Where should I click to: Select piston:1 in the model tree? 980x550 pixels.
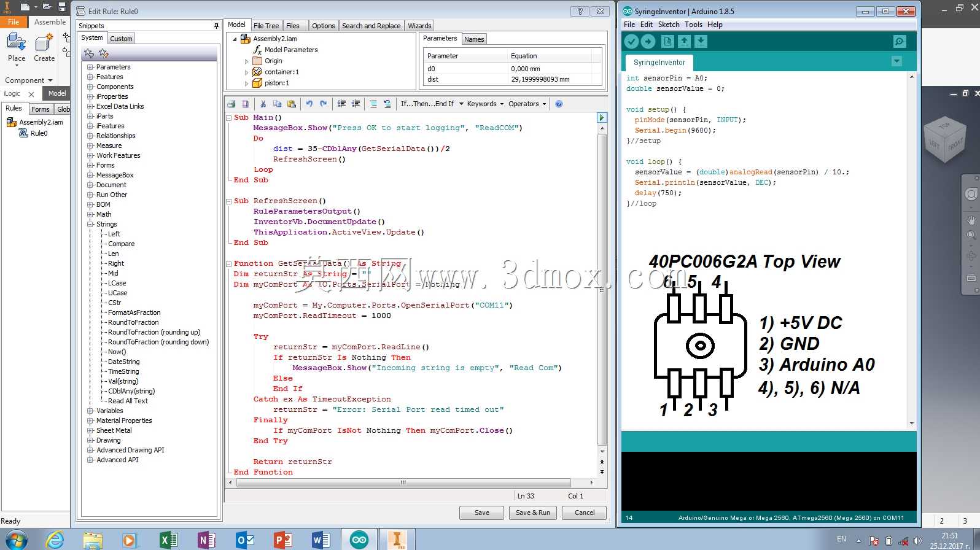[277, 83]
